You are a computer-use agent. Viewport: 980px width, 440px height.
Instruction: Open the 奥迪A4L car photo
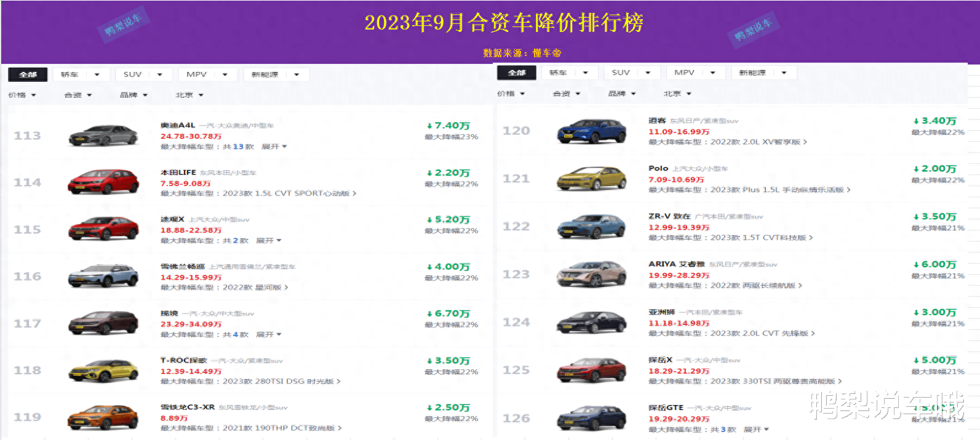tap(103, 135)
